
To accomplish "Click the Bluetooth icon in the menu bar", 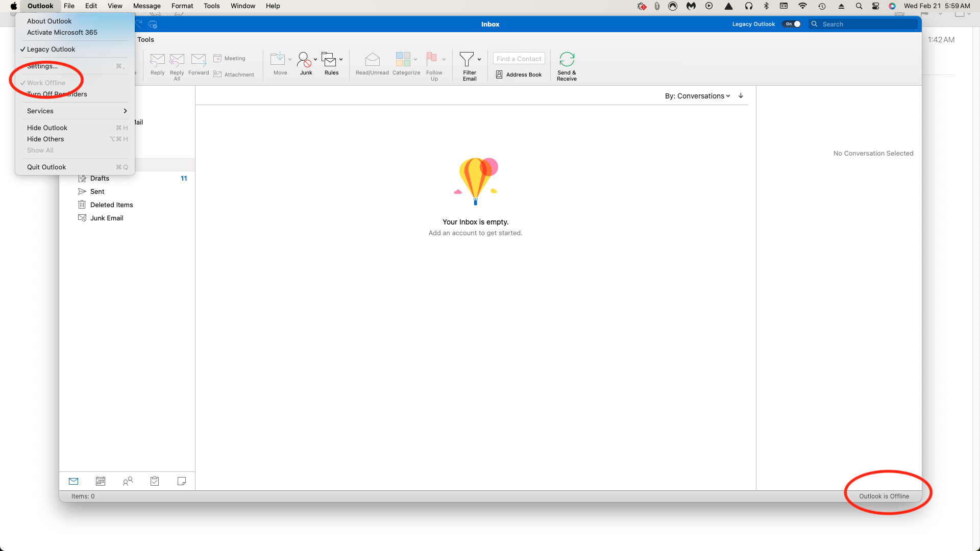I will pyautogui.click(x=766, y=6).
